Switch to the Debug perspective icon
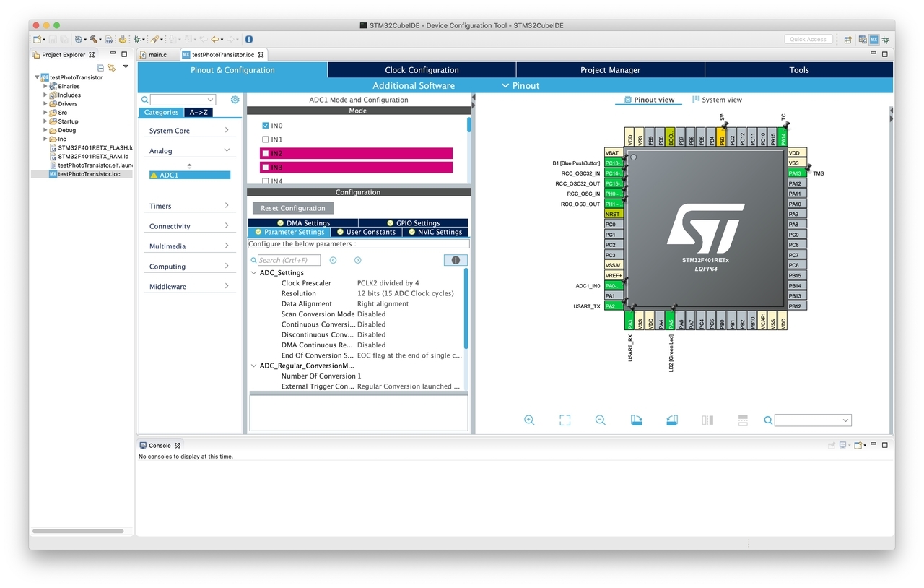 (x=886, y=40)
